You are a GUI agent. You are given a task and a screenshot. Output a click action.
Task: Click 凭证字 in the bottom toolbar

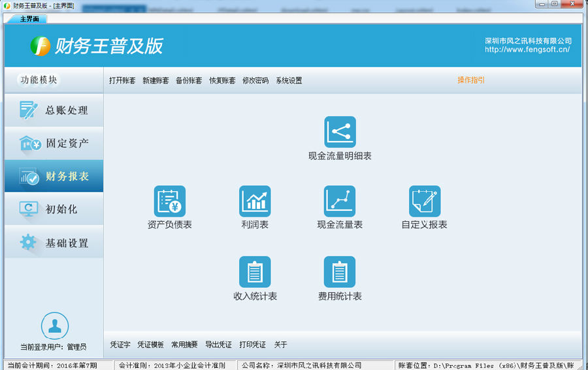coord(120,345)
